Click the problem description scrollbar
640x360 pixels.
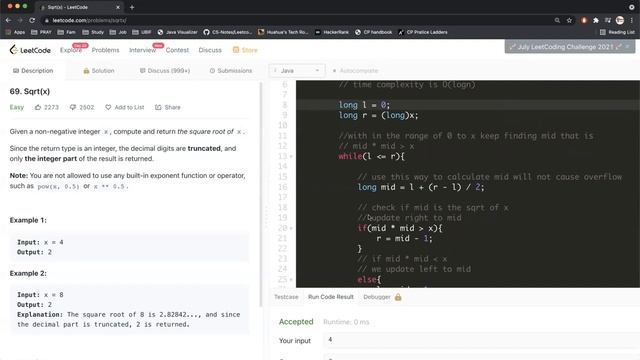click(261, 194)
